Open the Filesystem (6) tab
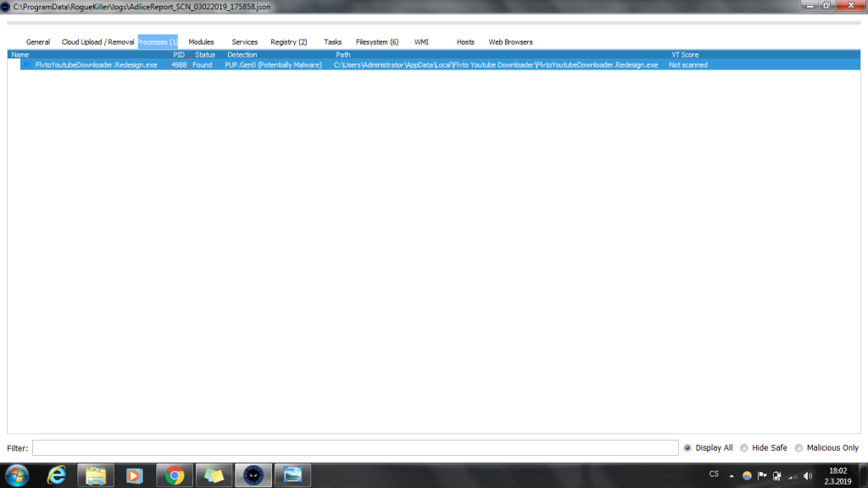 click(x=377, y=42)
